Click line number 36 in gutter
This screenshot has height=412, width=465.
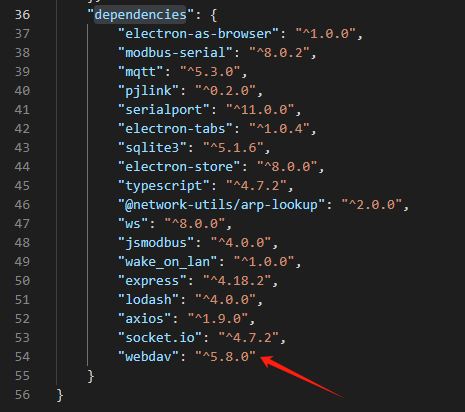click(22, 15)
